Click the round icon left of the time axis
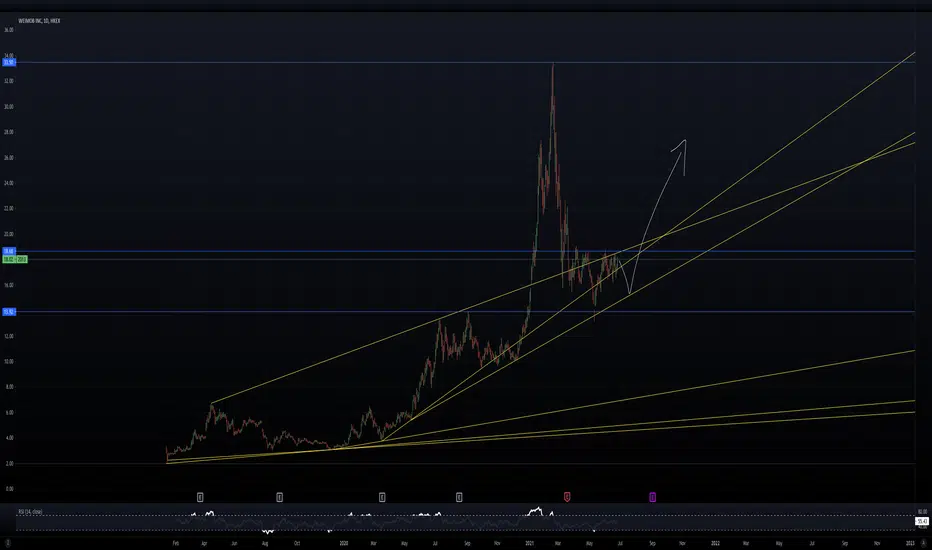Viewport: 932px width, 550px height. [8, 543]
